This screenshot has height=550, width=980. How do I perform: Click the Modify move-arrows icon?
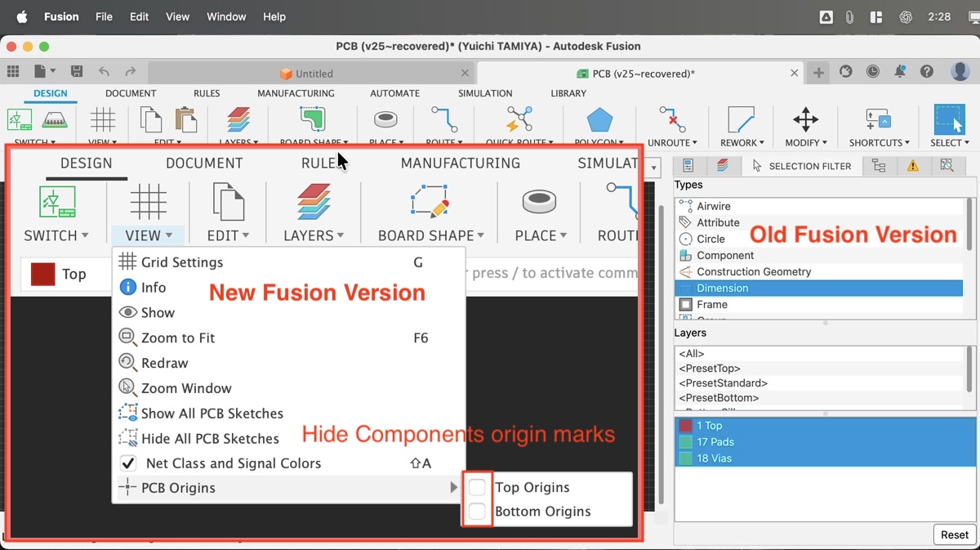click(x=806, y=119)
